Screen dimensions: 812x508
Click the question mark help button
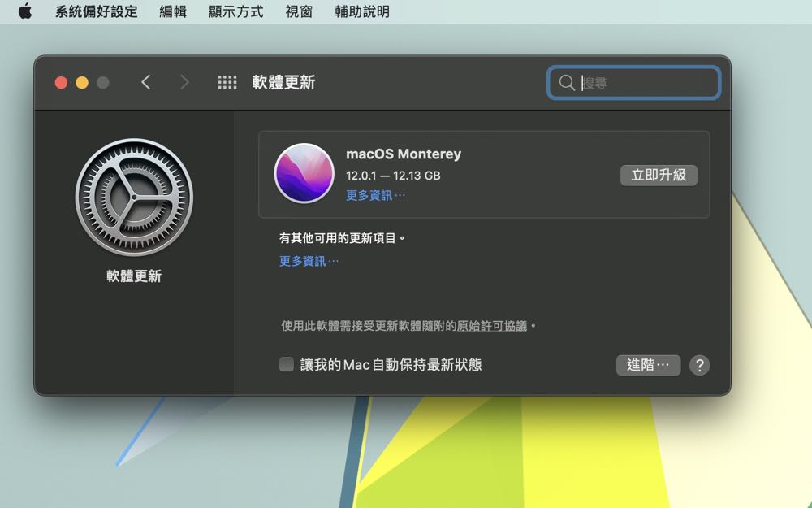(x=700, y=365)
